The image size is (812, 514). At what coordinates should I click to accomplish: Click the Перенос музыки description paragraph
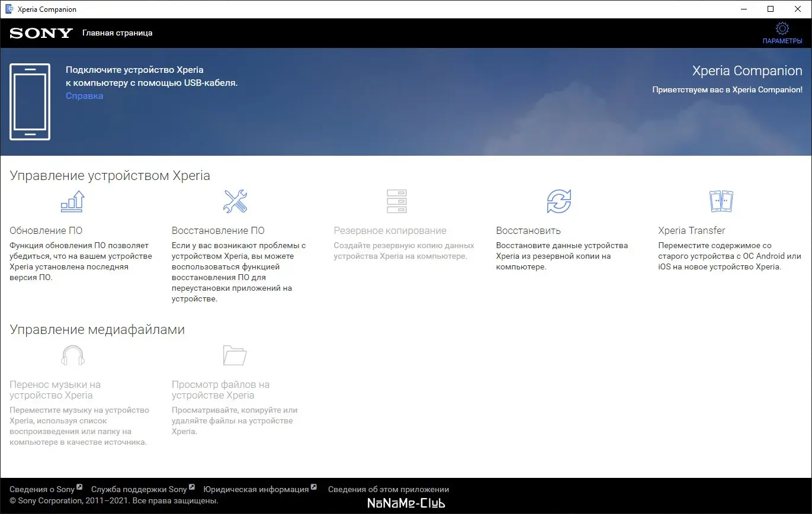pyautogui.click(x=79, y=426)
